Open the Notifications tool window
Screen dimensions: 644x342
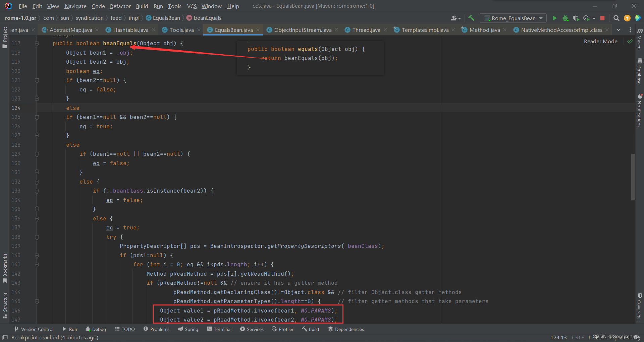coord(640,111)
